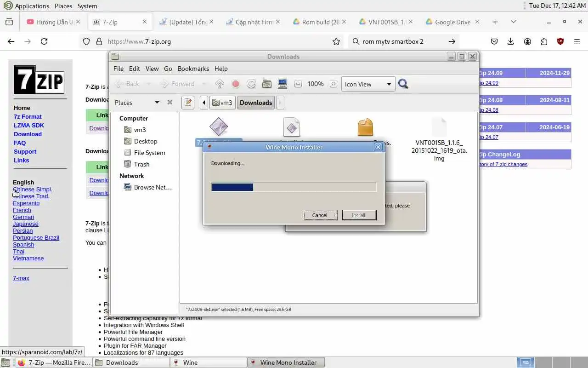The height and width of the screenshot is (368, 588).
Task: Open the Help menu in file manager
Action: pyautogui.click(x=221, y=69)
